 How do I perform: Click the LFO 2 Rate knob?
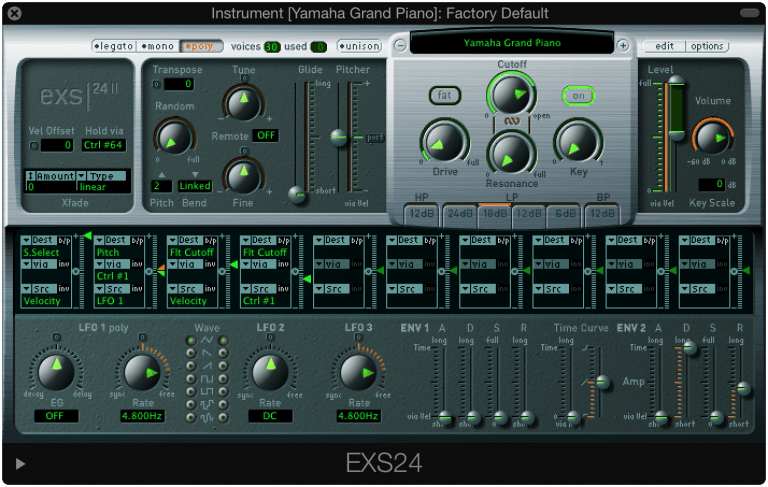[270, 372]
